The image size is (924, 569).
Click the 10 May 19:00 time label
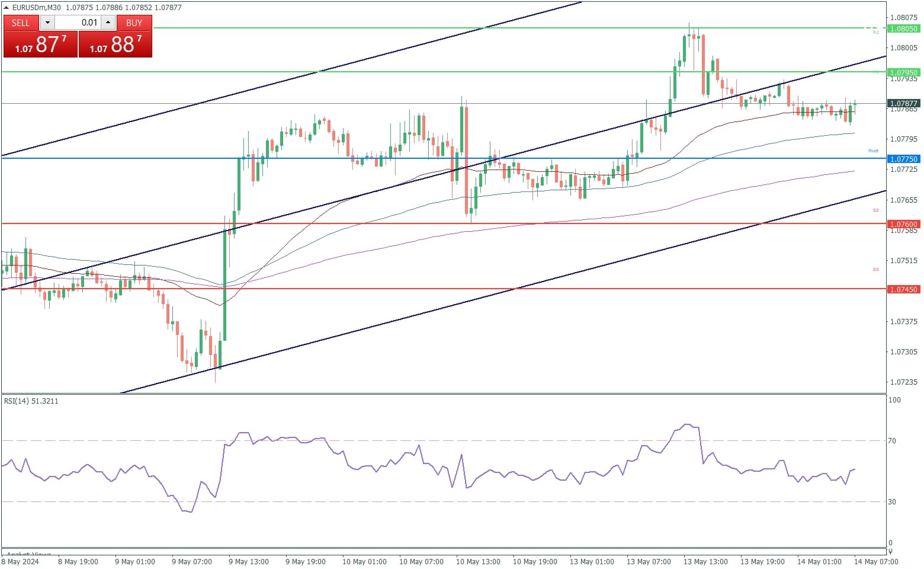point(535,562)
